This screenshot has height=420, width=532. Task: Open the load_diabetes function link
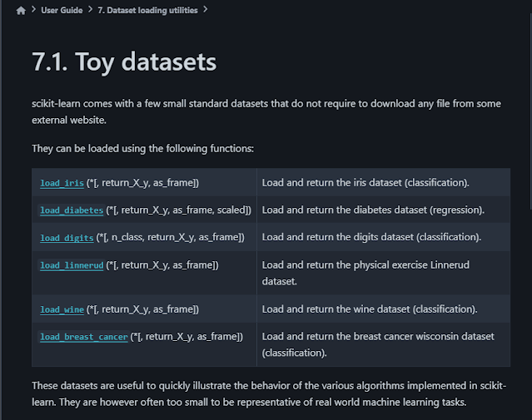point(72,210)
